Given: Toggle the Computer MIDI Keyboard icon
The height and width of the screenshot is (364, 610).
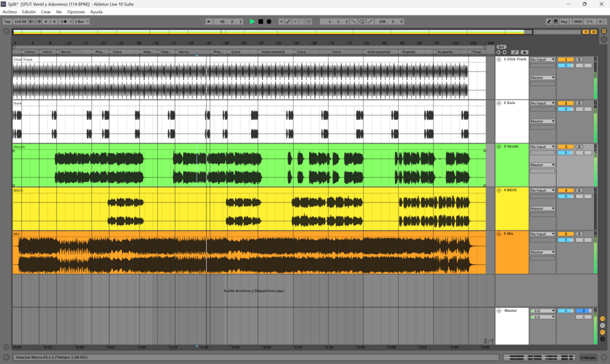Looking at the screenshot, I should [x=555, y=22].
